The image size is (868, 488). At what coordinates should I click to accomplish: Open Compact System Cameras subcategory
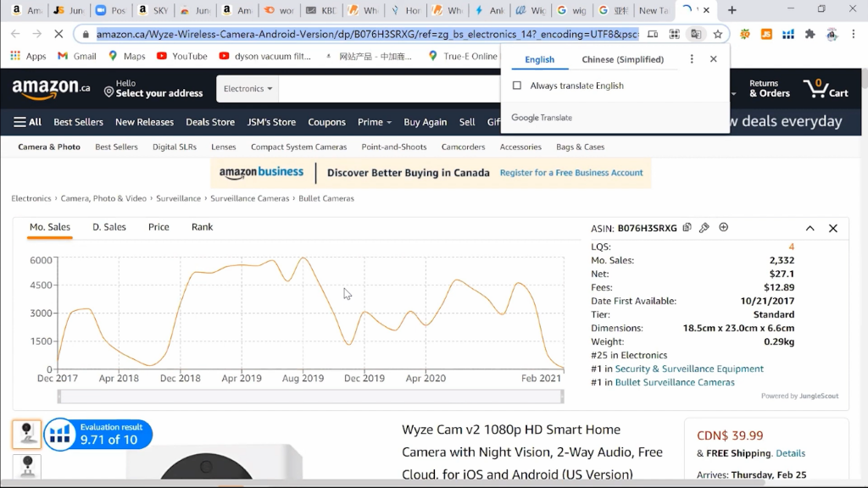click(x=299, y=147)
